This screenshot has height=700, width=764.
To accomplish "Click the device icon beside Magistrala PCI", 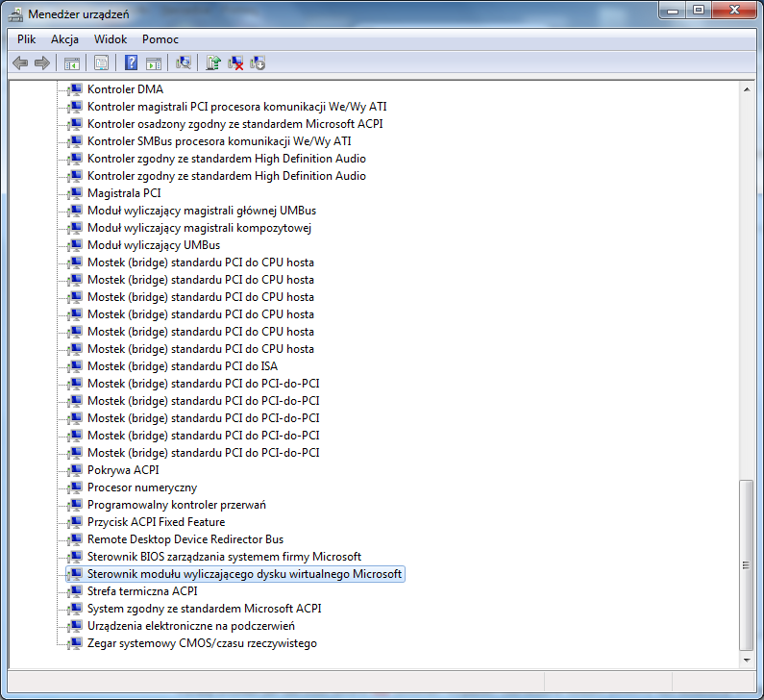I will [x=76, y=193].
